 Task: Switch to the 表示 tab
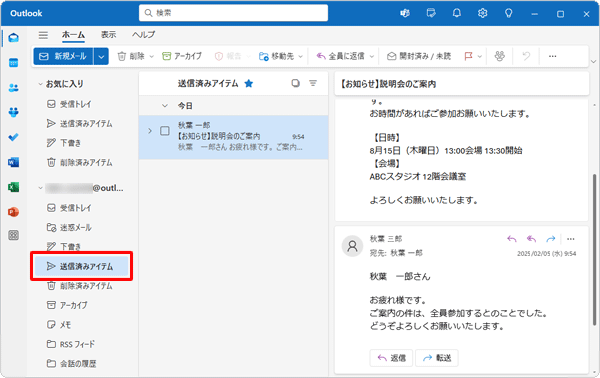tap(108, 35)
